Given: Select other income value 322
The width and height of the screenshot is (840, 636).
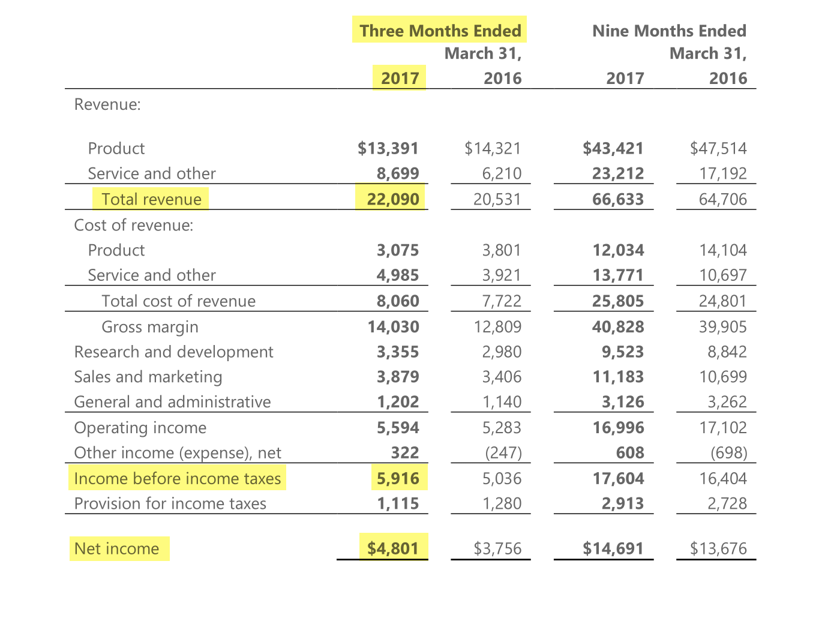Looking at the screenshot, I should pos(405,453).
